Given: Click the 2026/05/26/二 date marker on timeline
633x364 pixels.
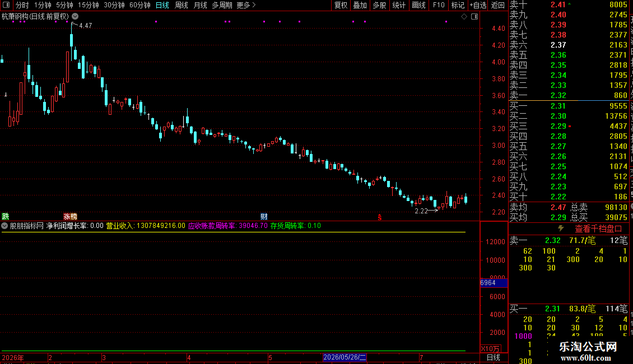Looking at the screenshot, I should tap(345, 357).
